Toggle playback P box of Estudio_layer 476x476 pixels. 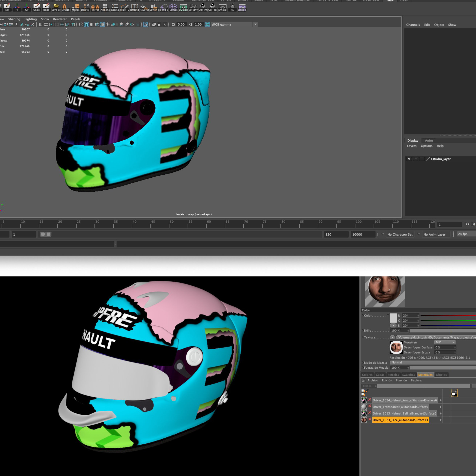(415, 159)
